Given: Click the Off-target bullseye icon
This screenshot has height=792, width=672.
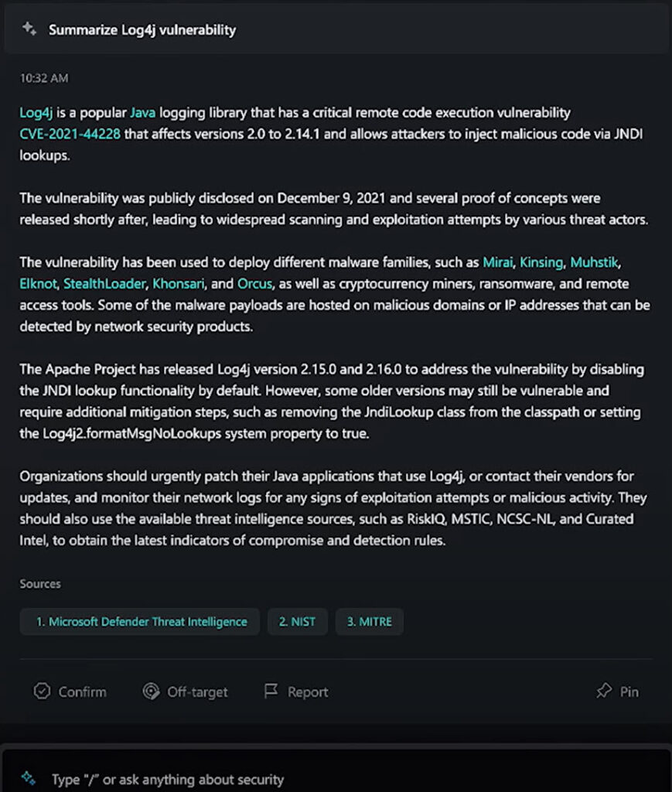Looking at the screenshot, I should click(x=151, y=691).
